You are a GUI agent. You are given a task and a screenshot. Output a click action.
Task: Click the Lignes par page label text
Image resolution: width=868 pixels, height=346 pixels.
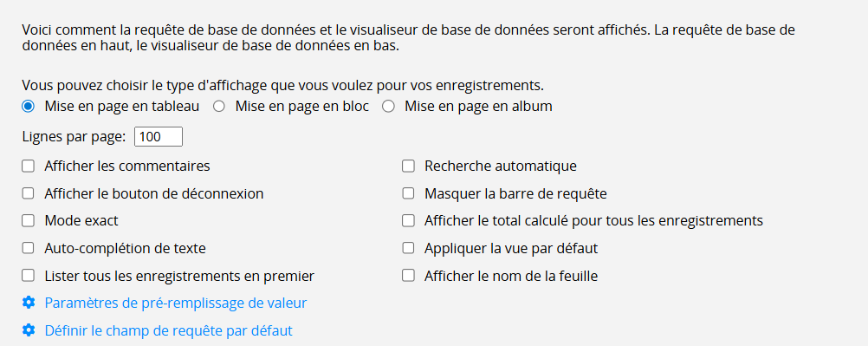[x=74, y=137]
